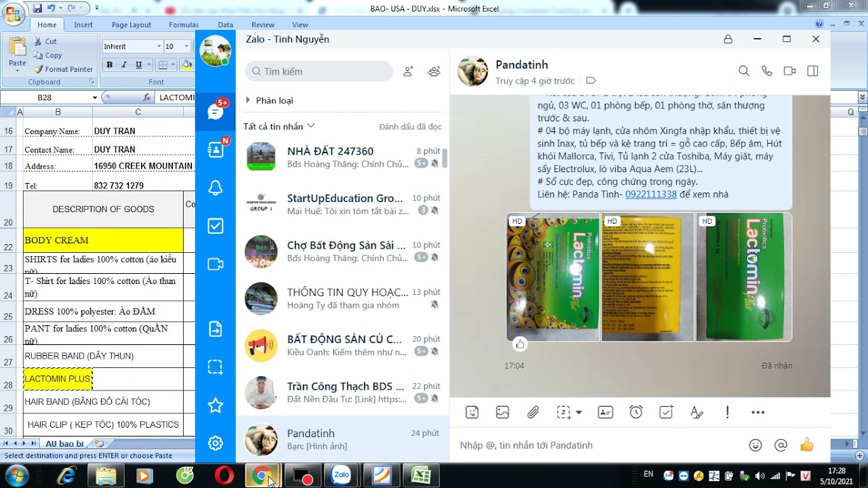This screenshot has width=868, height=488.
Task: Open Trần Công Thạch BDS conversation
Action: point(342,392)
